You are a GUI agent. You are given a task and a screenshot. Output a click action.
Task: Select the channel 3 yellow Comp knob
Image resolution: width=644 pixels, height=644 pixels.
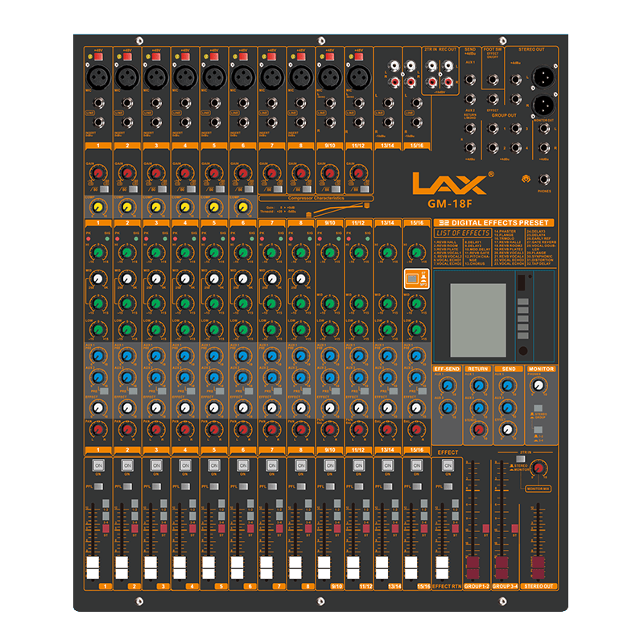pos(156,207)
